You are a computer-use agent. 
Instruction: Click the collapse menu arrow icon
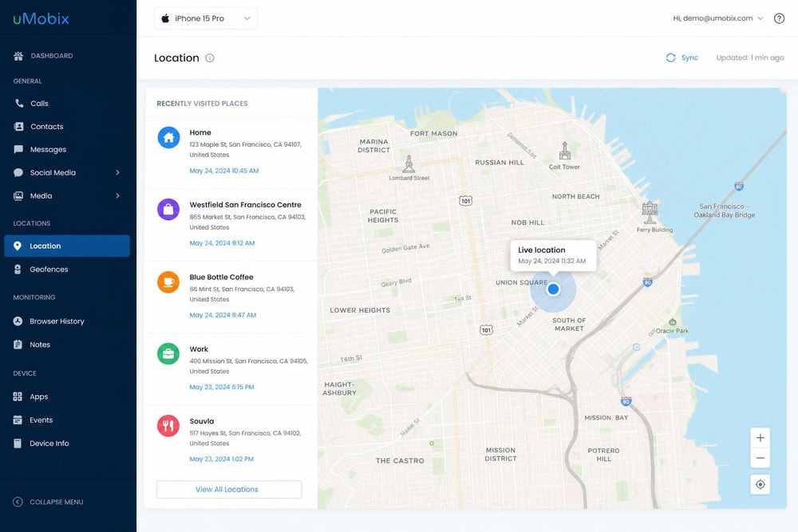(18, 502)
